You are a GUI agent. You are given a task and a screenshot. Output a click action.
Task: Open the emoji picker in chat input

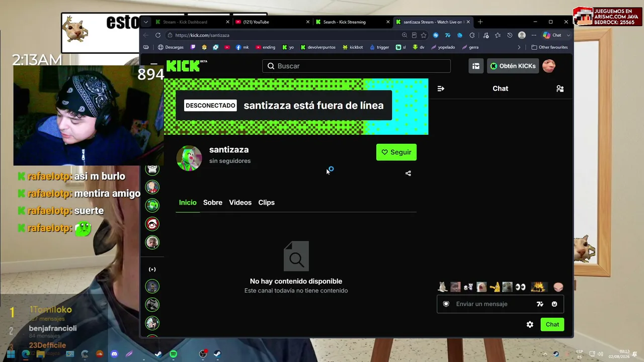click(x=554, y=304)
